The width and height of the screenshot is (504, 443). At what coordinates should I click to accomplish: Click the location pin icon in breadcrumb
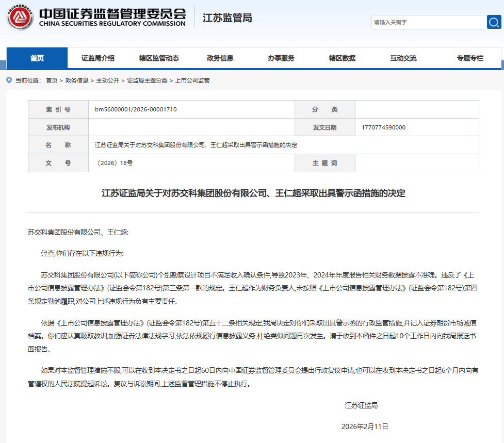9,80
